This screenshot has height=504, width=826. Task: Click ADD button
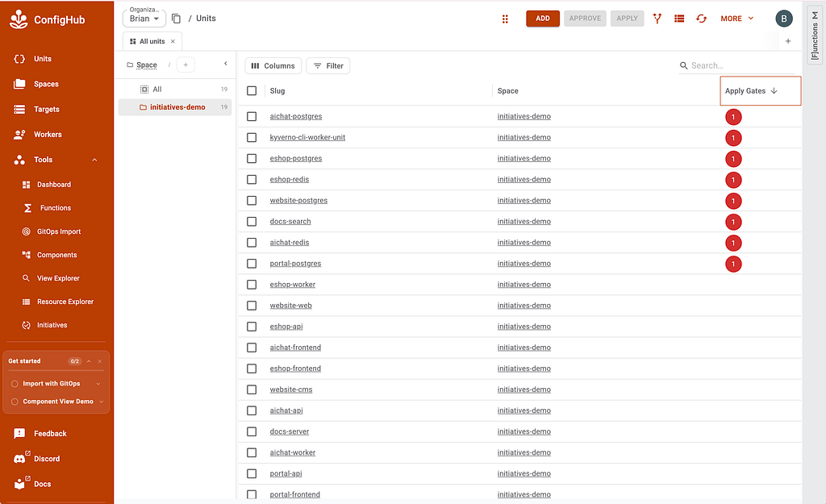click(543, 19)
